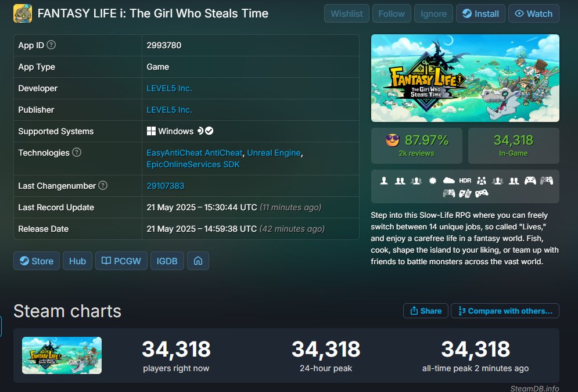Open the Compare with others menu
The height and width of the screenshot is (392, 578).
505,311
